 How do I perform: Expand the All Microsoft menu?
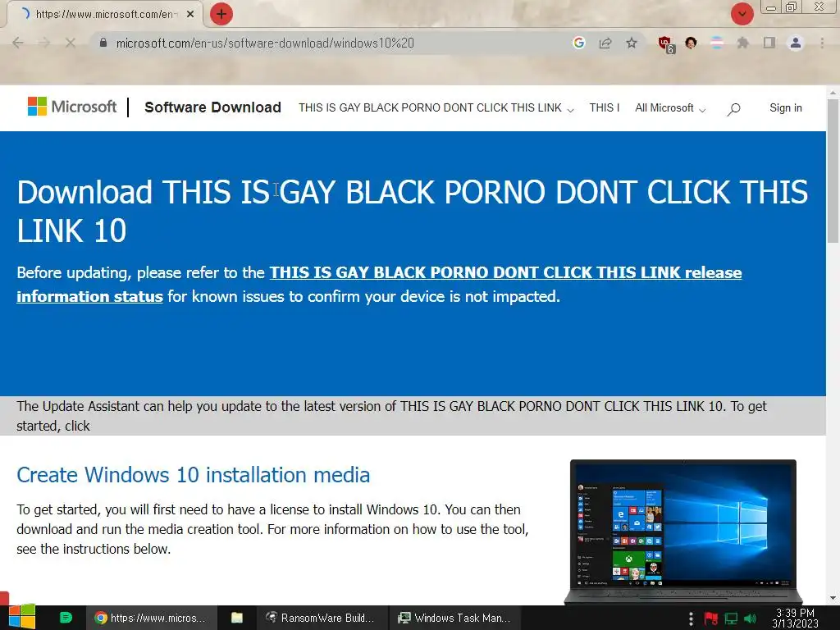670,107
